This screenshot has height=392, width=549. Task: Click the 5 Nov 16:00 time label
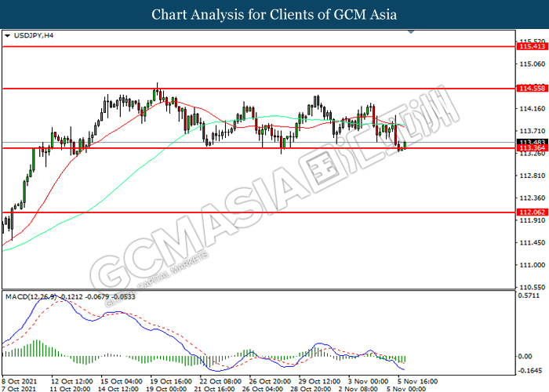418,382
